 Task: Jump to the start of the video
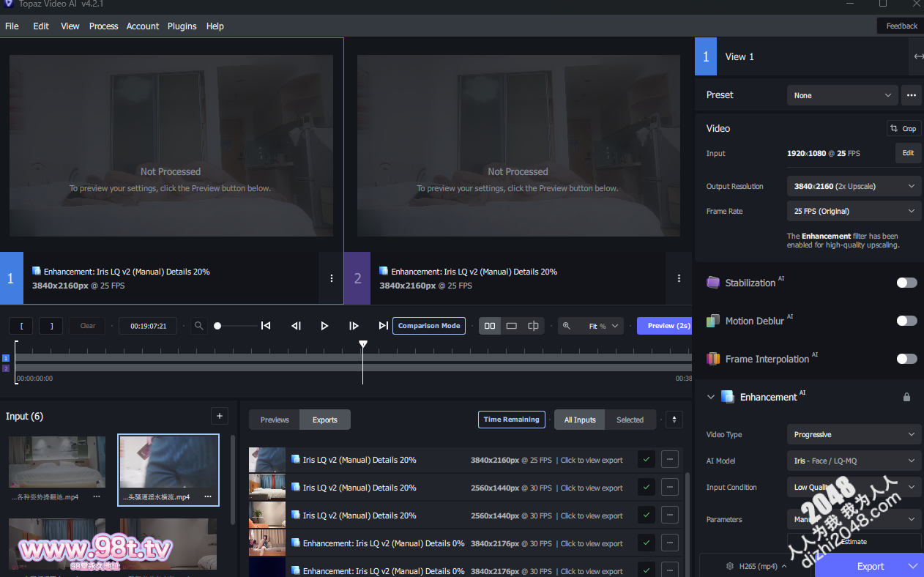266,326
